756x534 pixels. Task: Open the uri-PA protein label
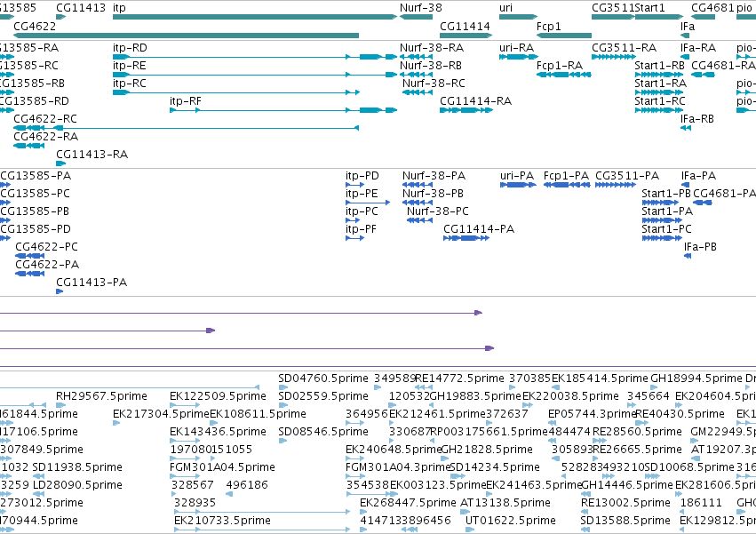click(x=517, y=176)
